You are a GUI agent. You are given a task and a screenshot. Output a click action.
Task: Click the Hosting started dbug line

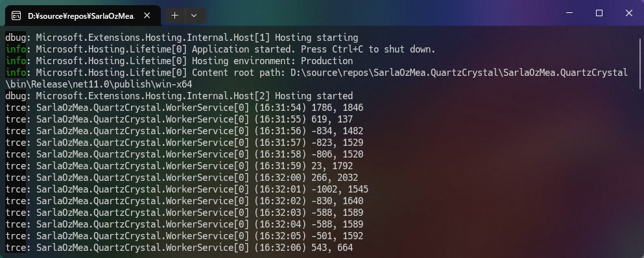(x=178, y=96)
